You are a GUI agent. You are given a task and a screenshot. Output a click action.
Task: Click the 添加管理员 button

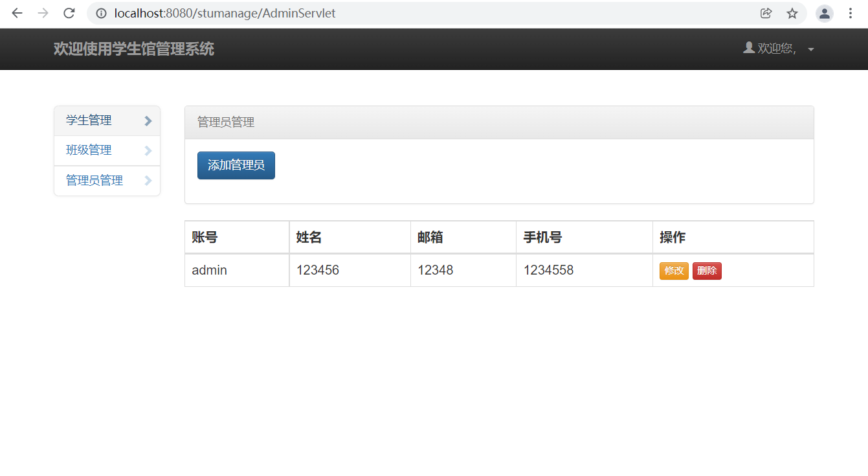tap(236, 165)
